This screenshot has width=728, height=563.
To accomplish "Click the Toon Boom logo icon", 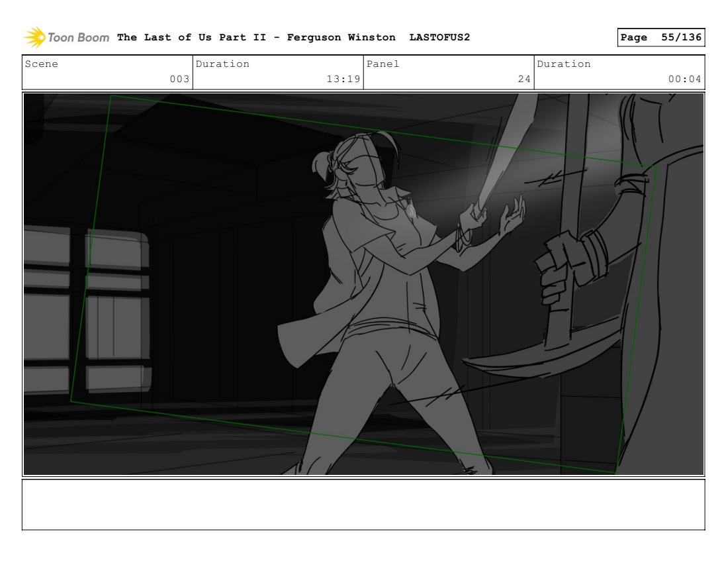I will (35, 37).
